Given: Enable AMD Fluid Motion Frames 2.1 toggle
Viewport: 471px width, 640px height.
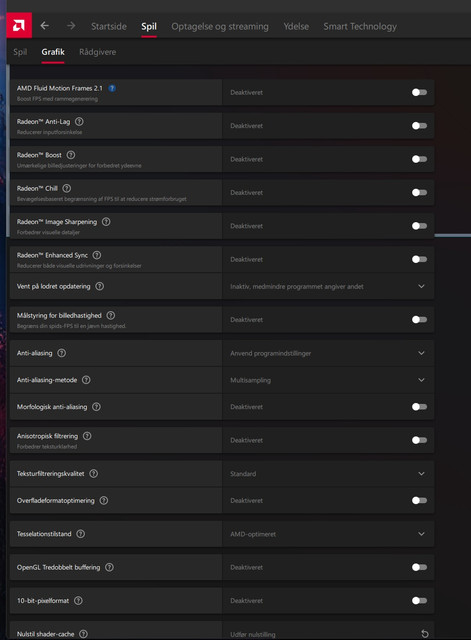Looking at the screenshot, I should pyautogui.click(x=419, y=92).
